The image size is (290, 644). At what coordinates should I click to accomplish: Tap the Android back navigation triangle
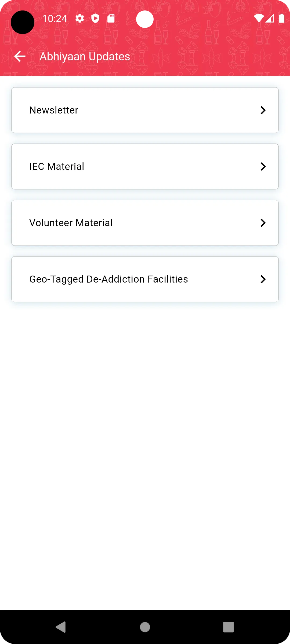(x=61, y=627)
